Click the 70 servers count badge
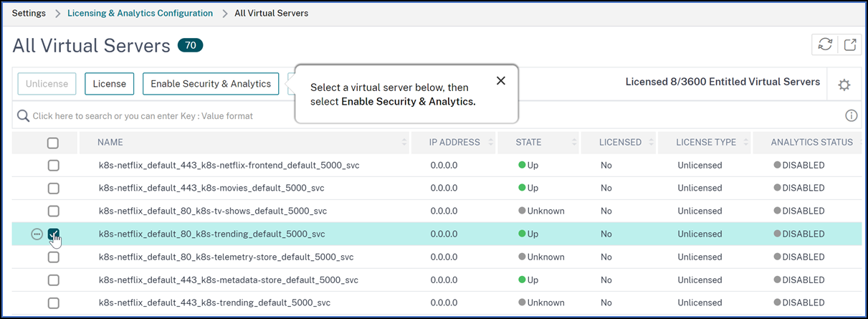Screen dimensions: 868x319 [x=191, y=45]
